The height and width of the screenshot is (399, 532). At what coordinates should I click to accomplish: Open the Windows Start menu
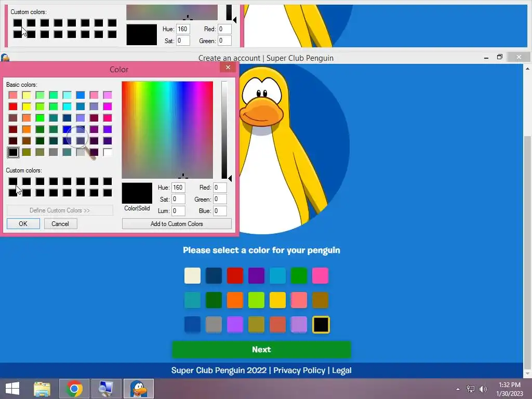[x=12, y=389]
